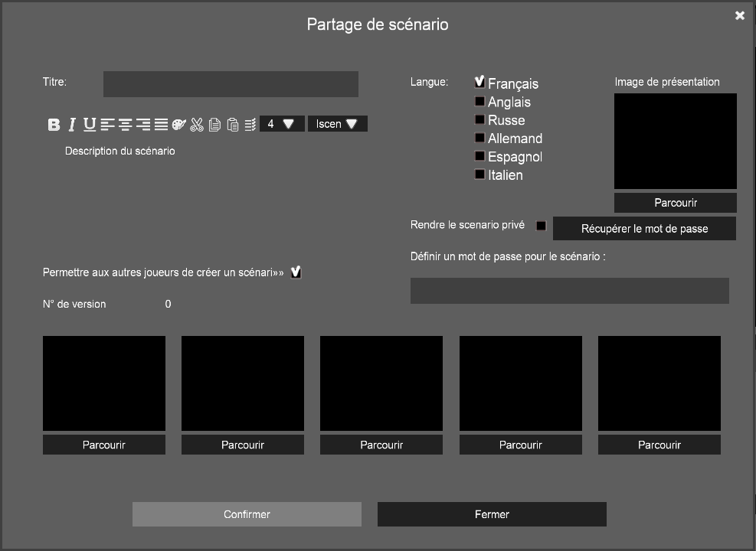Close the Partage de scénario dialog
756x551 pixels.
pos(740,15)
